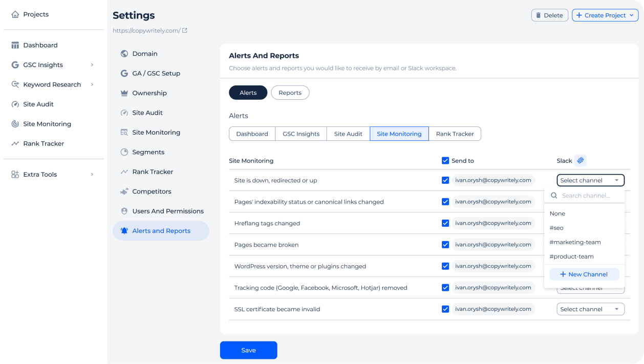
Task: Click the Site Audit gauge icon in left sidebar
Action: [x=15, y=104]
